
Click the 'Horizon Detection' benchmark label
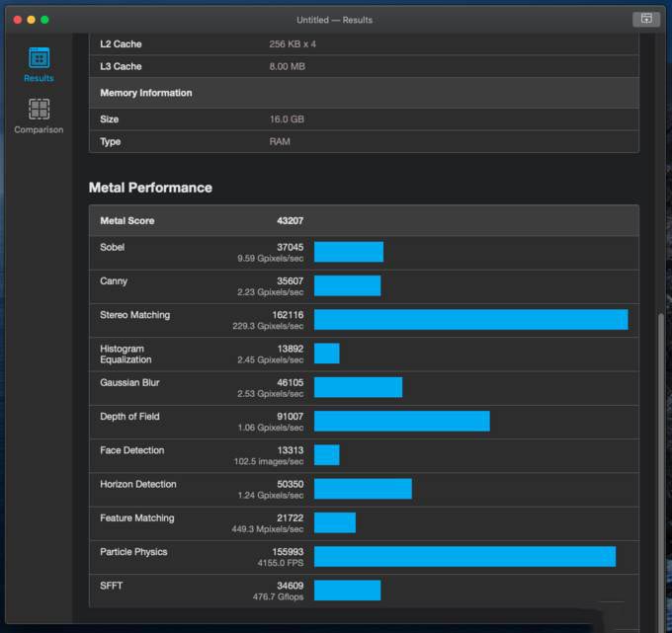(x=138, y=484)
